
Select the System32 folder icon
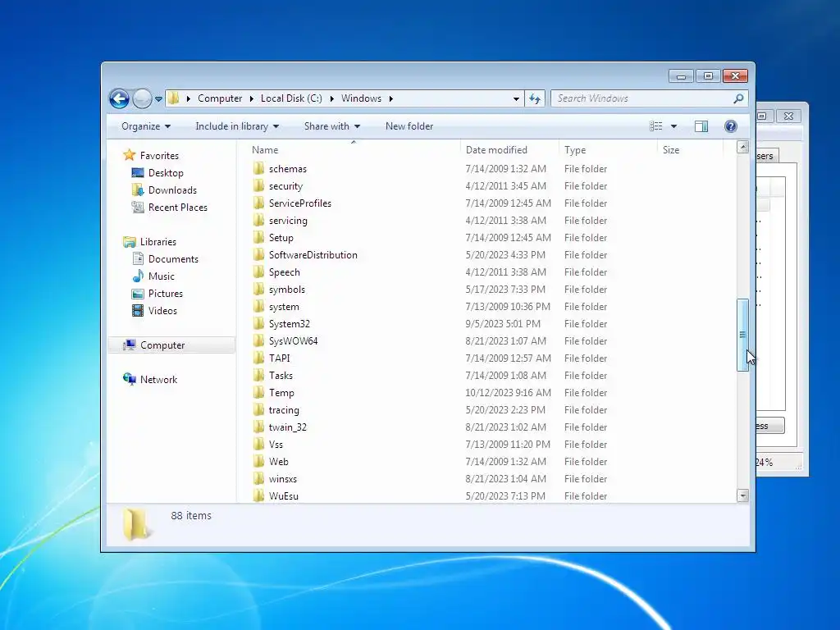pos(258,323)
